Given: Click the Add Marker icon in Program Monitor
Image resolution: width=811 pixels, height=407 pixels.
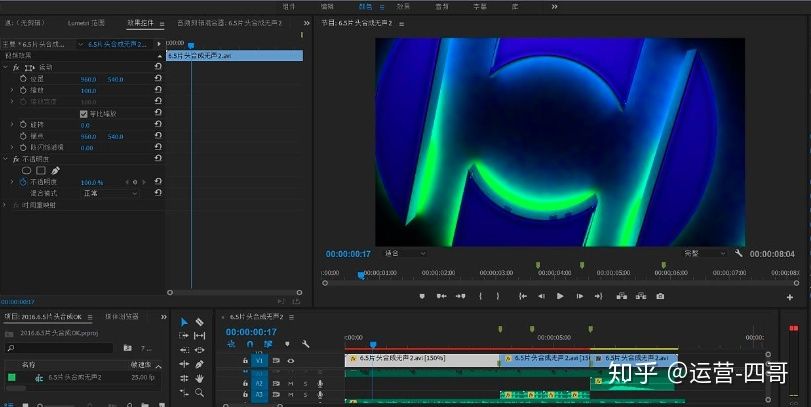Looking at the screenshot, I should pos(421,296).
